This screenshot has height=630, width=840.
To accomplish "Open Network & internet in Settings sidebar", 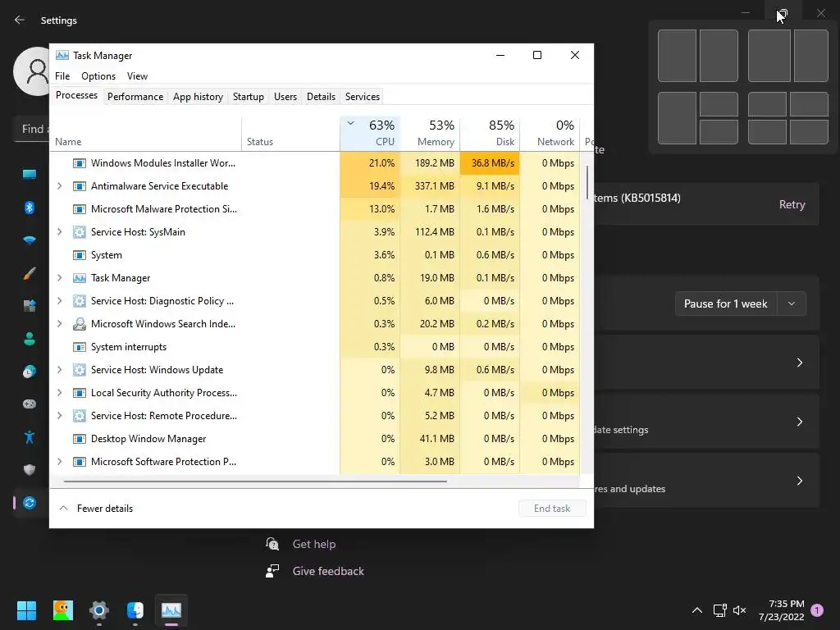I will [x=30, y=240].
